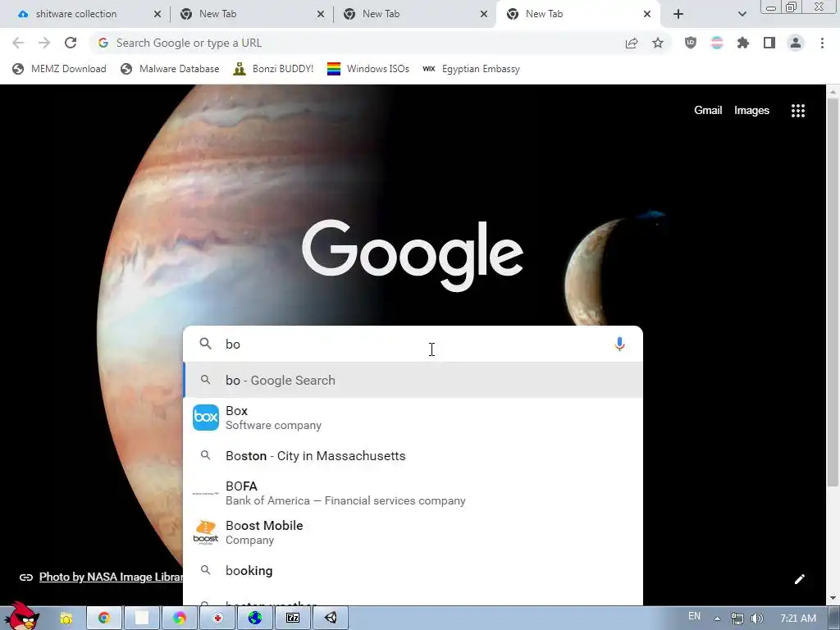The width and height of the screenshot is (840, 630).
Task: Open Chrome from the taskbar
Action: click(104, 619)
